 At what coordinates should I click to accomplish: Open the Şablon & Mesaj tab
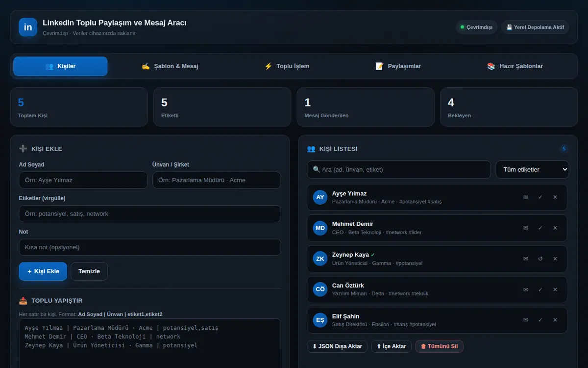coord(170,66)
